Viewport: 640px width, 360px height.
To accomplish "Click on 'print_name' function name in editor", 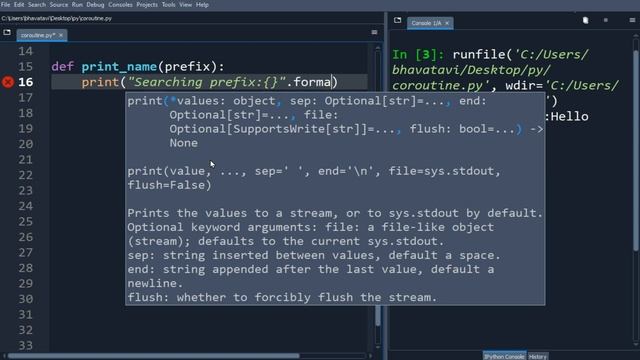I will coord(119,67).
